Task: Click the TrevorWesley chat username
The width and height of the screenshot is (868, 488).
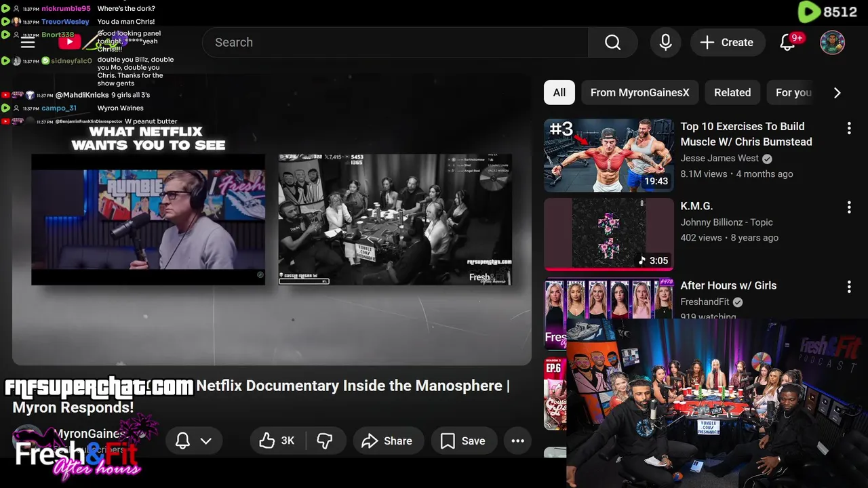Action: (65, 22)
